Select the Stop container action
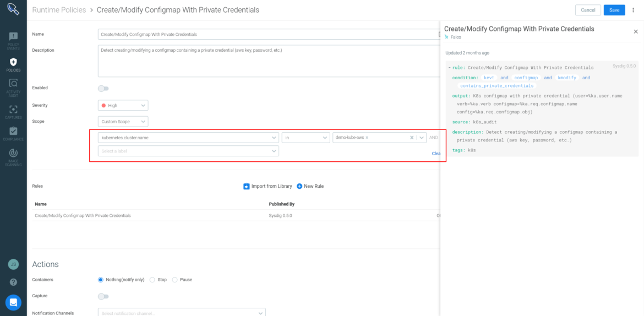 click(152, 280)
